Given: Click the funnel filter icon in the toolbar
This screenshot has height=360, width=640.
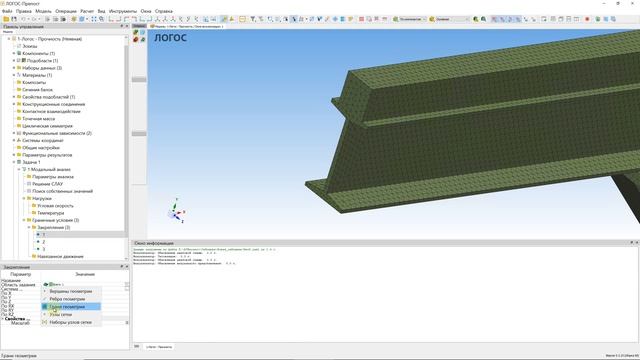Looking at the screenshot, I should pyautogui.click(x=253, y=19).
